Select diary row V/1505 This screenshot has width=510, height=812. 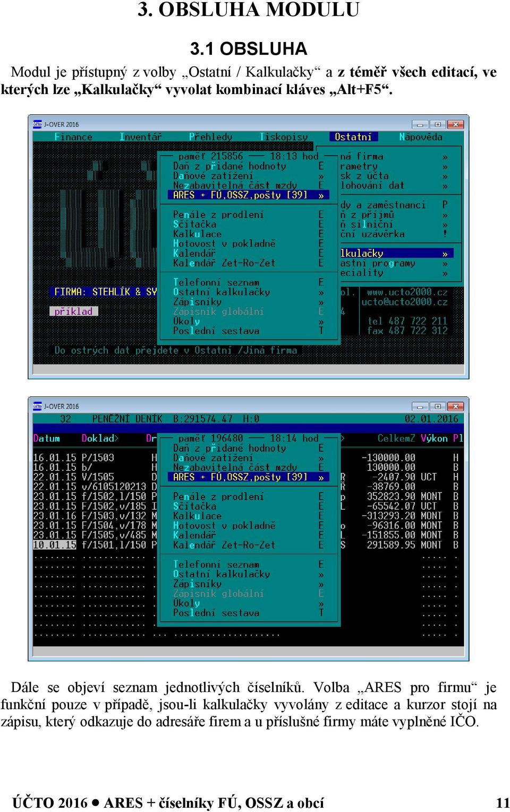click(98, 477)
